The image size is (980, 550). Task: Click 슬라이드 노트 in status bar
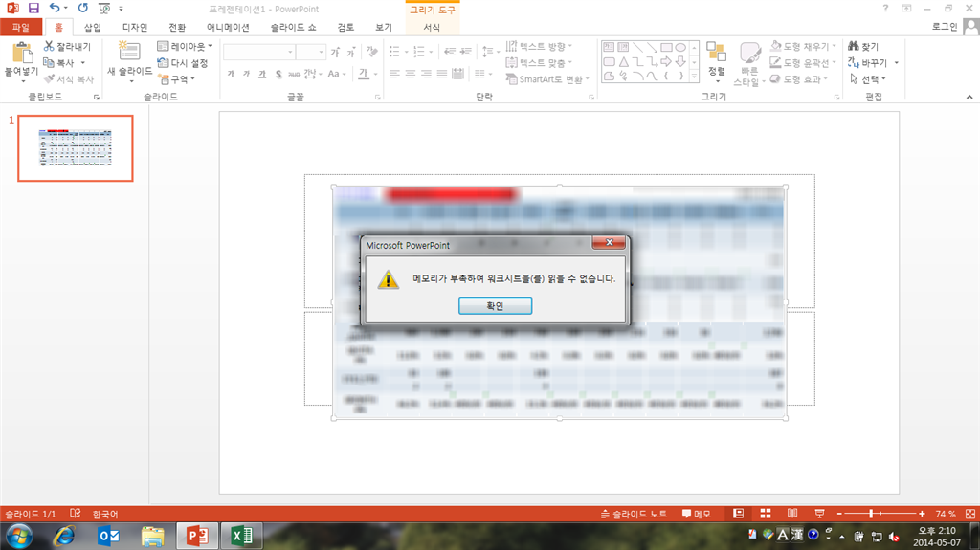[x=634, y=514]
